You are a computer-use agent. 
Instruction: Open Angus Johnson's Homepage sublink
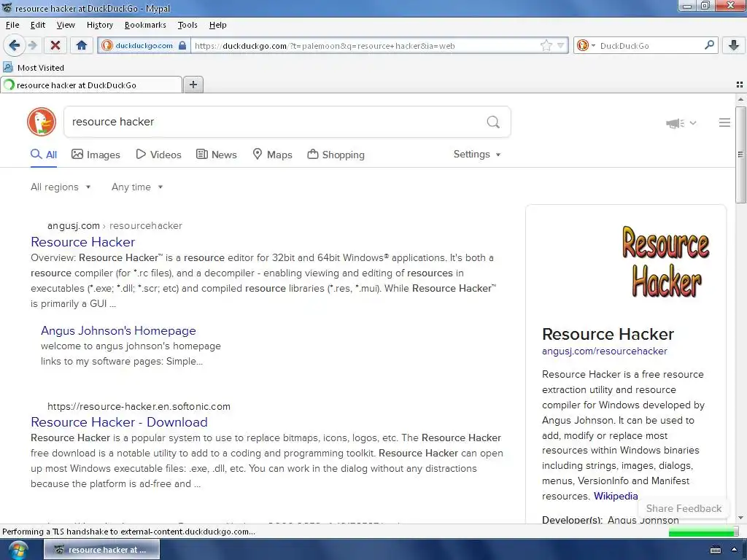(x=118, y=330)
